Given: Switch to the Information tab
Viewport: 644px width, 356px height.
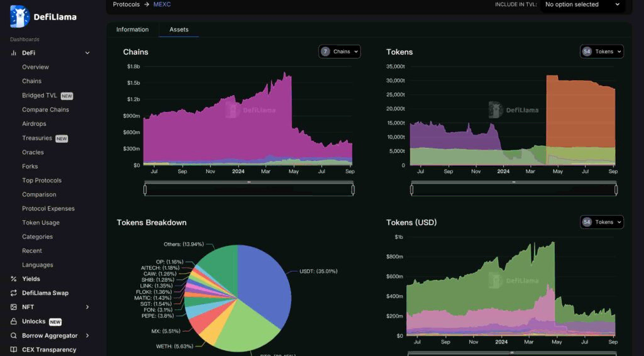Looking at the screenshot, I should (132, 30).
